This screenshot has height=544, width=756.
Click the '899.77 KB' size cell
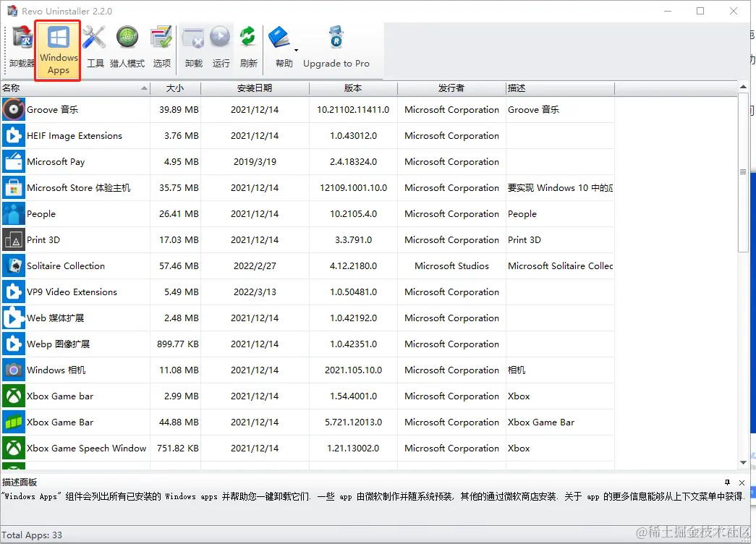point(178,344)
